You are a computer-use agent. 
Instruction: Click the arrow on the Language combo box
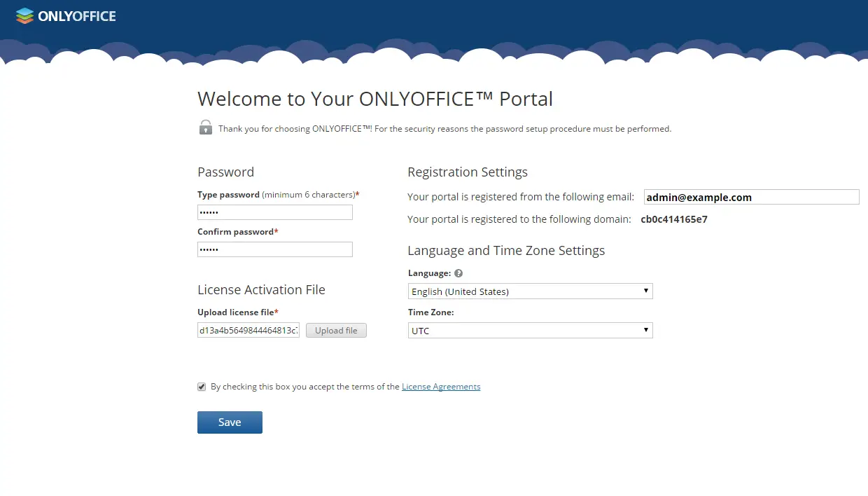pos(646,291)
